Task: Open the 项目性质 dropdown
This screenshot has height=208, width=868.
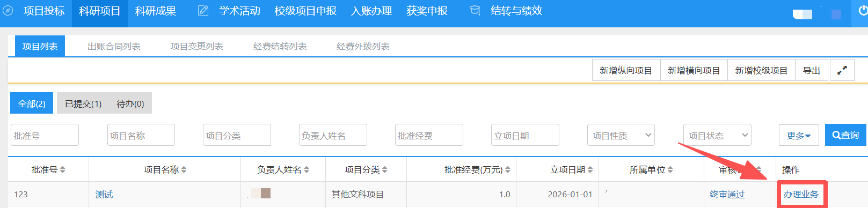Action: point(621,135)
